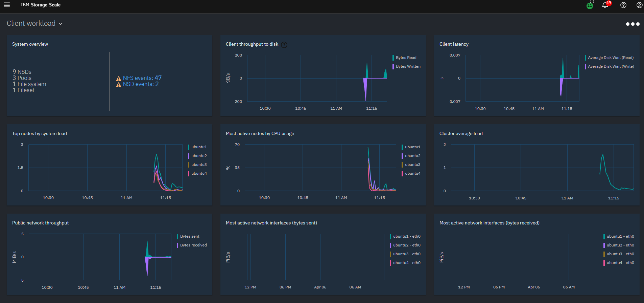Toggle Bytes Read series in throughput legend
This screenshot has width=644, height=303.
pyautogui.click(x=406, y=58)
